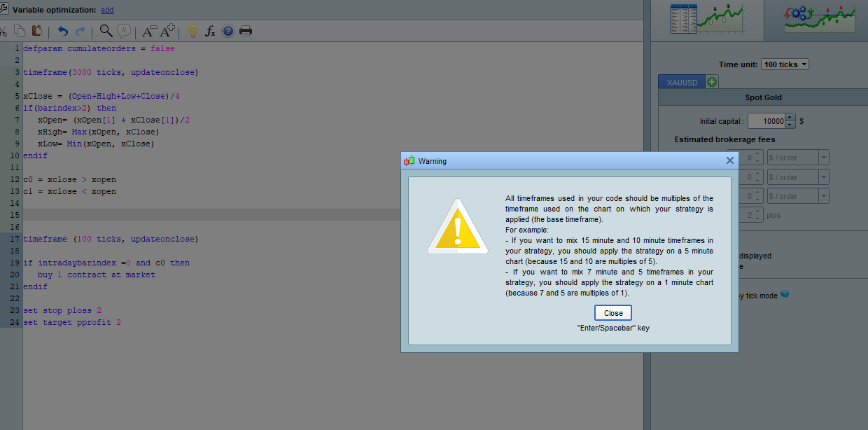Decrease Initial capital with the down arrow

click(x=790, y=125)
